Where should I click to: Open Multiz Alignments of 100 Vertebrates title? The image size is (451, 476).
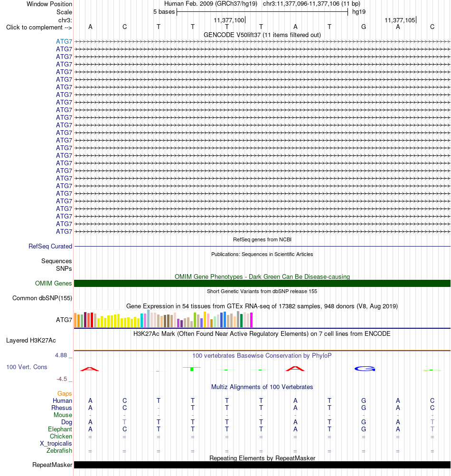262,387
